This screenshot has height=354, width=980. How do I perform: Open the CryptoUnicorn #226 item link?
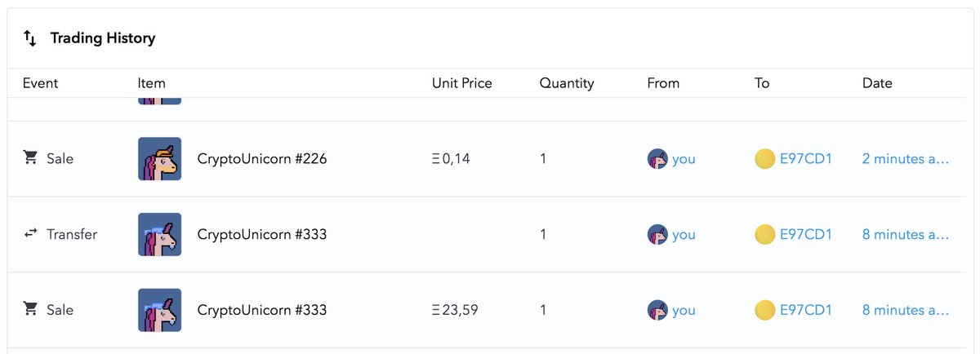pos(262,159)
